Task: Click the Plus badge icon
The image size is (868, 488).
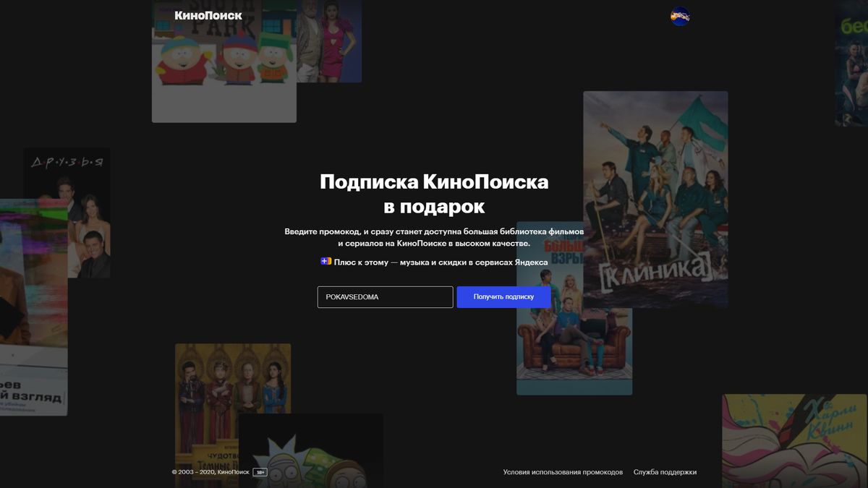Action: tap(326, 261)
